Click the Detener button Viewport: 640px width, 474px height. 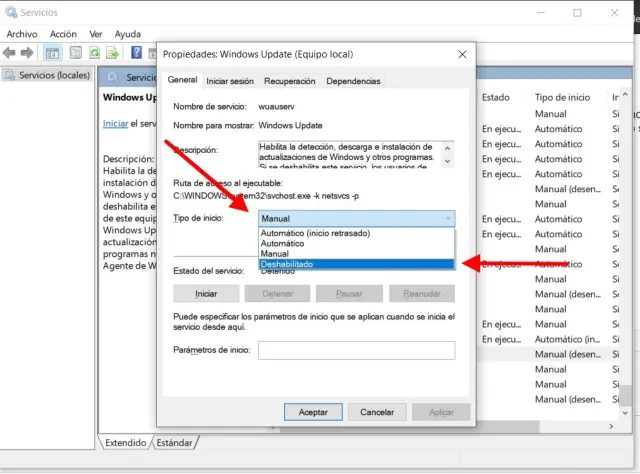278,294
